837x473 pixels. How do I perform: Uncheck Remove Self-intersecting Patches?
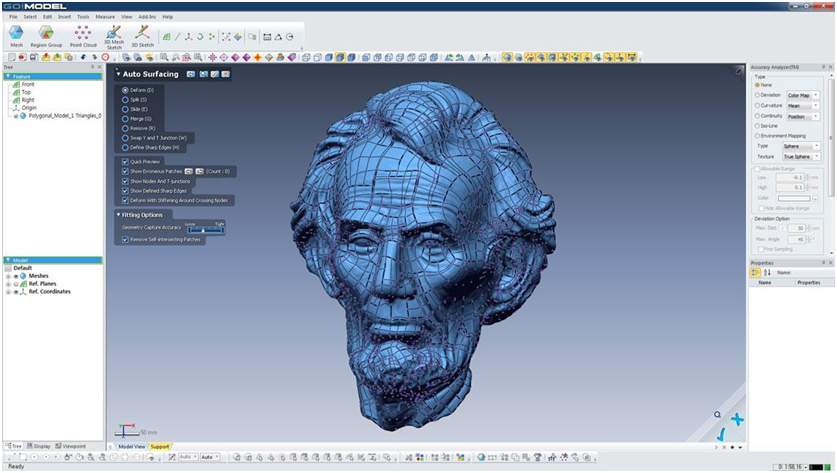click(125, 240)
